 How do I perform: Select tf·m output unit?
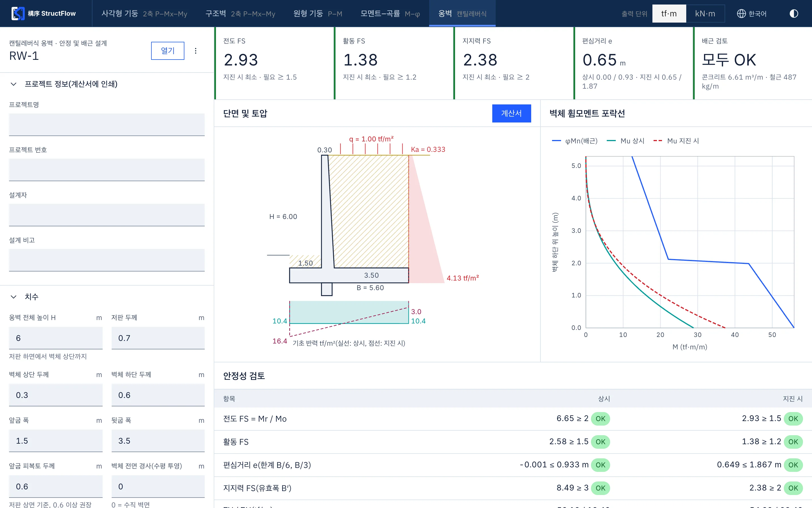tap(669, 14)
